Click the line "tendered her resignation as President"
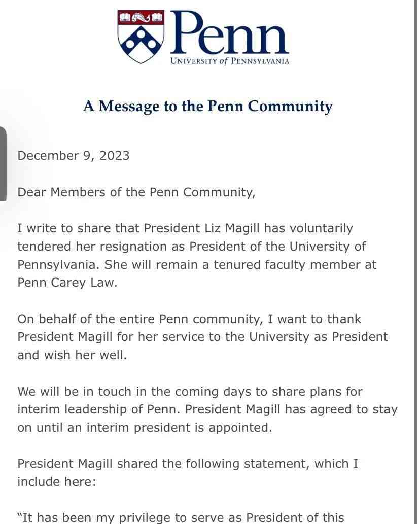Viewport: 420px width, 524px height. [x=191, y=247]
